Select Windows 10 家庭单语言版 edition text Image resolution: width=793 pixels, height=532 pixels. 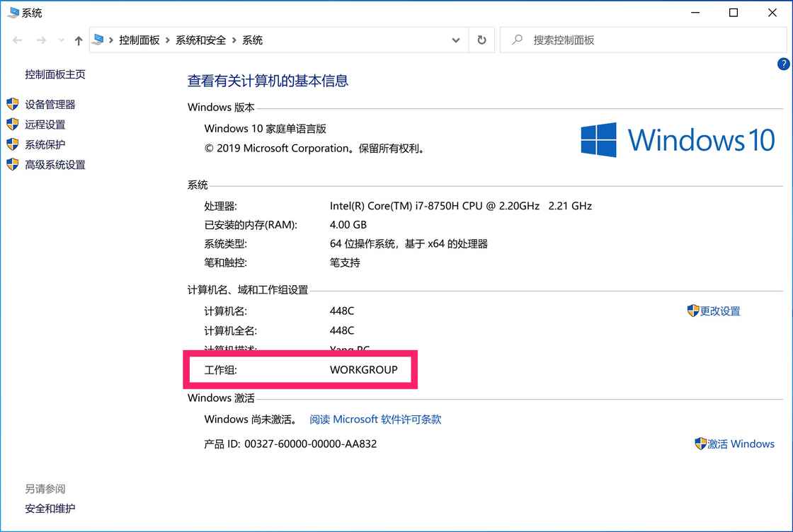(x=265, y=129)
